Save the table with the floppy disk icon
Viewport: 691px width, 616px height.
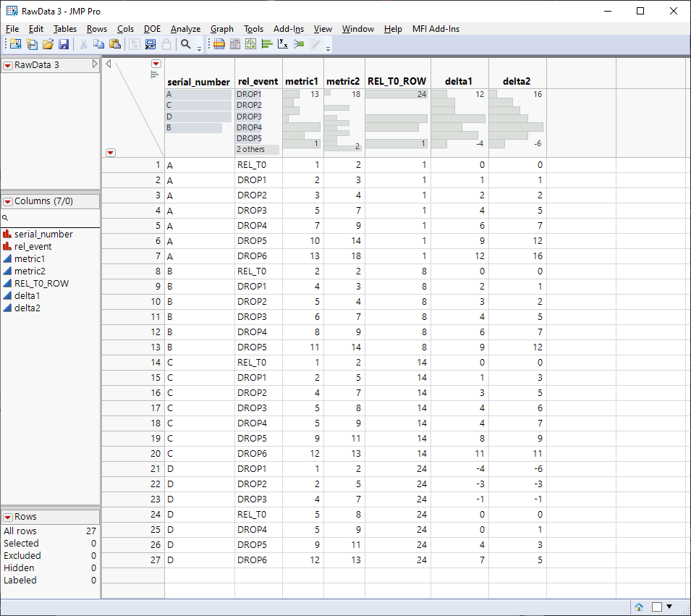click(x=64, y=44)
